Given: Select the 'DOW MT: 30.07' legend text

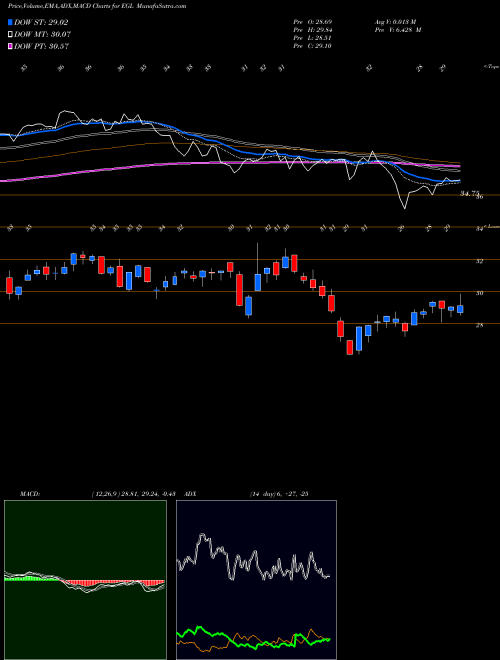Looking at the screenshot, I should tap(43, 34).
